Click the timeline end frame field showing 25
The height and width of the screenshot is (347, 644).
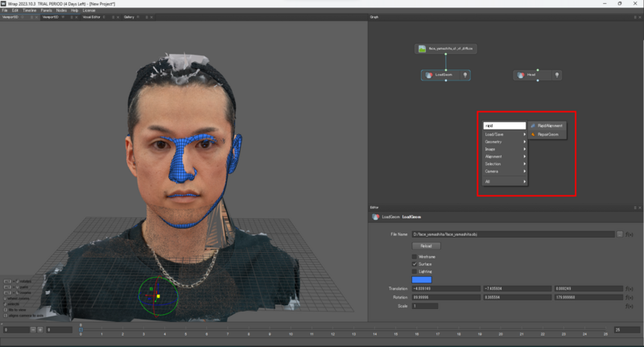point(627,330)
